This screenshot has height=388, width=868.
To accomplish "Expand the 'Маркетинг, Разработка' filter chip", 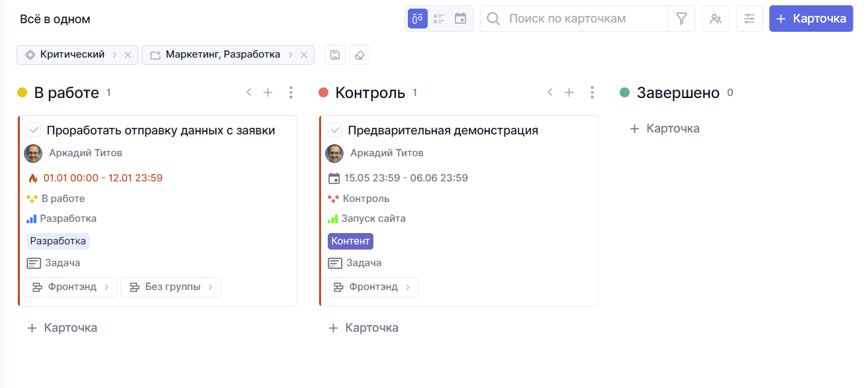I will click(x=291, y=55).
